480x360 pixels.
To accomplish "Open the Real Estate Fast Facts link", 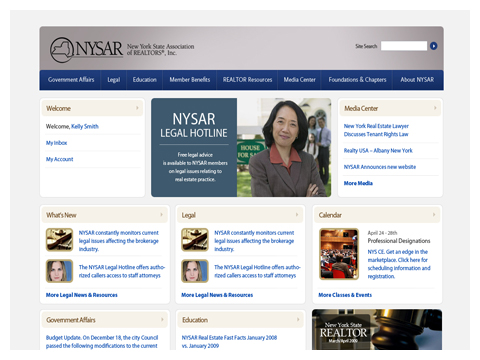I will pyautogui.click(x=229, y=342).
